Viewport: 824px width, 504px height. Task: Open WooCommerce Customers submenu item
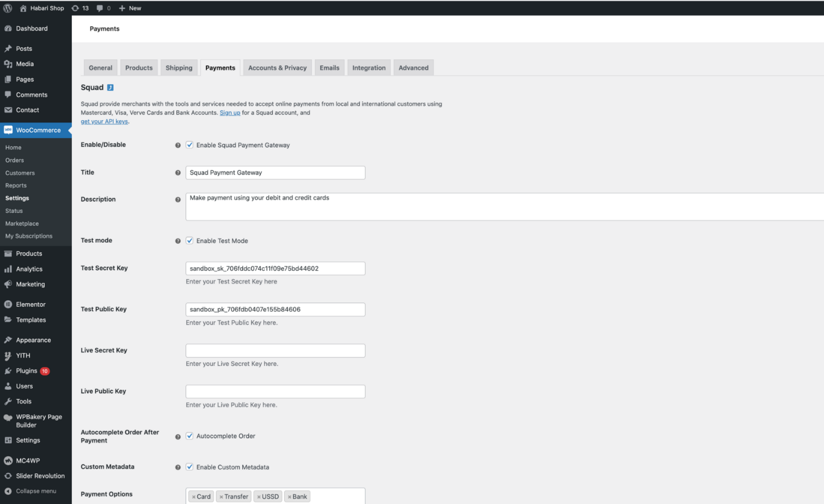point(20,173)
